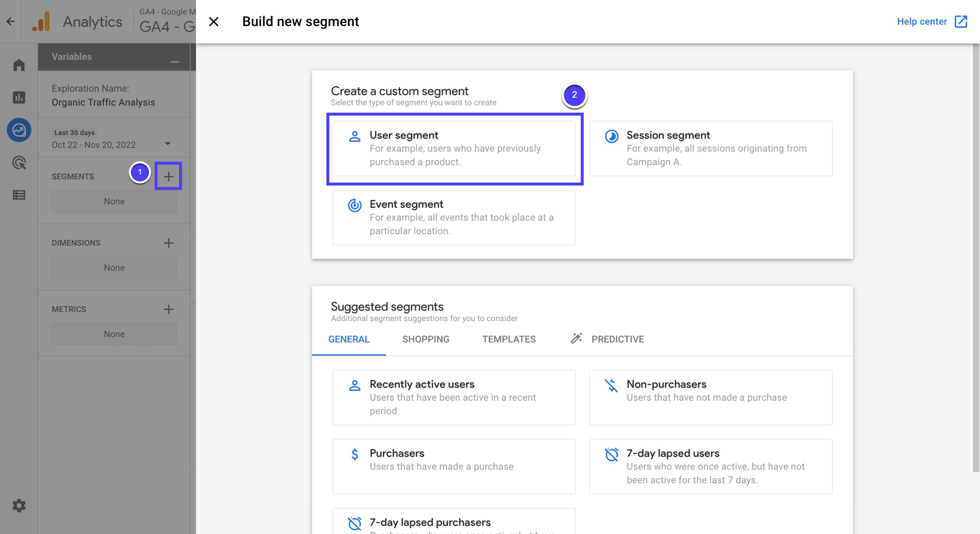Click the Create a custom segment heading
Viewport: 980px width, 534px height.
point(400,91)
